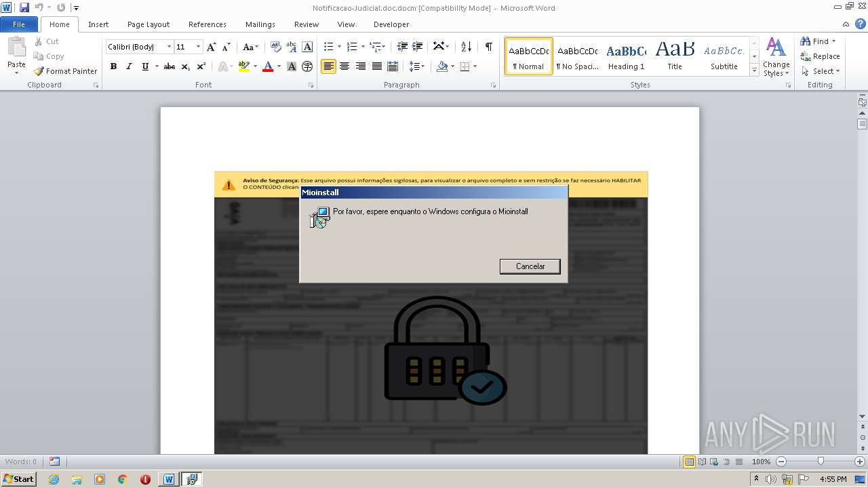Click the macro recording icon in status bar
This screenshot has width=868, height=488.
54,462
